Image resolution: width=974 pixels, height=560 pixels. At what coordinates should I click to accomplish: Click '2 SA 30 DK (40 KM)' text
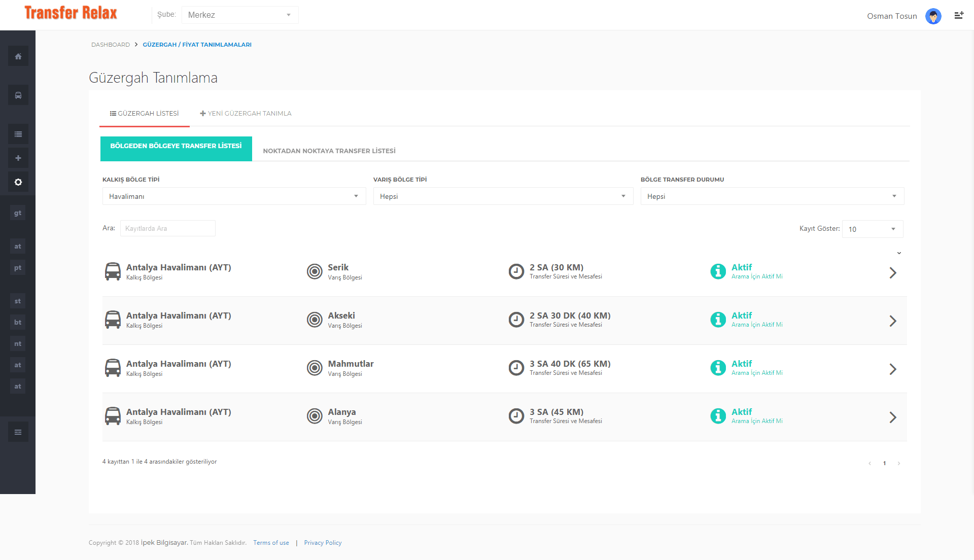point(570,316)
